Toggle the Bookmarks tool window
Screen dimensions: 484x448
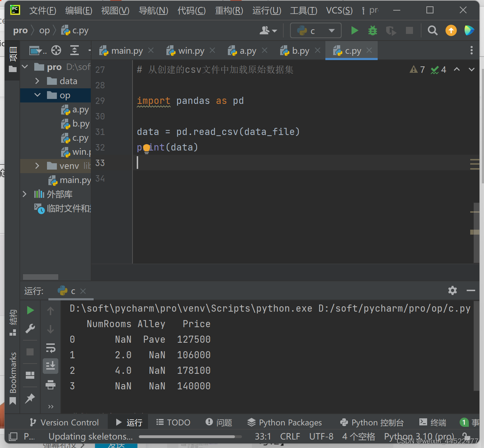pyautogui.click(x=13, y=378)
